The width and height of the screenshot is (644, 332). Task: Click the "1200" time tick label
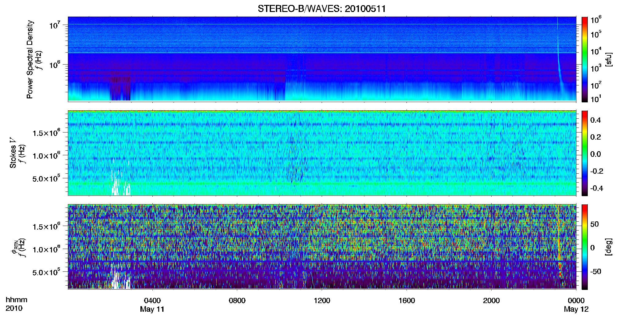click(x=322, y=301)
